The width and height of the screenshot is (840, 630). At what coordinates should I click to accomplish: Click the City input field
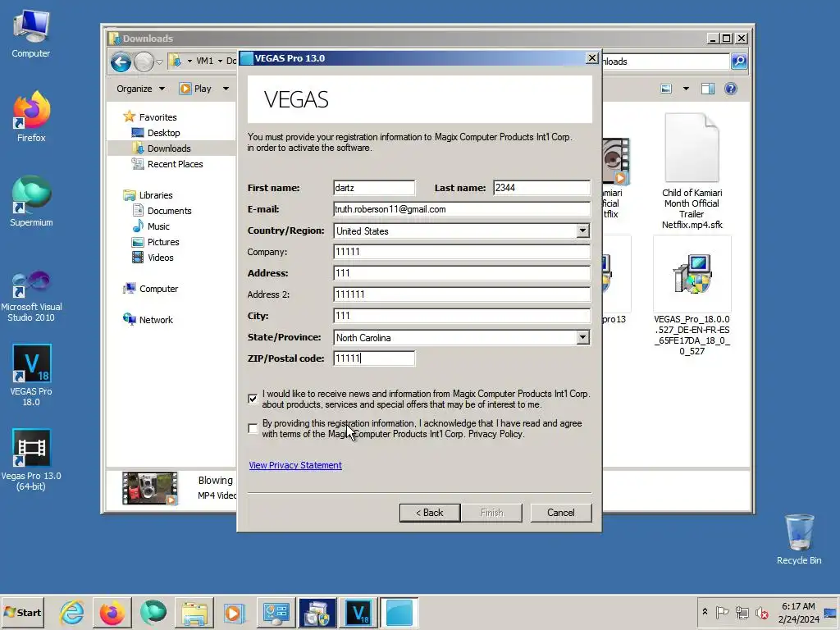(461, 316)
